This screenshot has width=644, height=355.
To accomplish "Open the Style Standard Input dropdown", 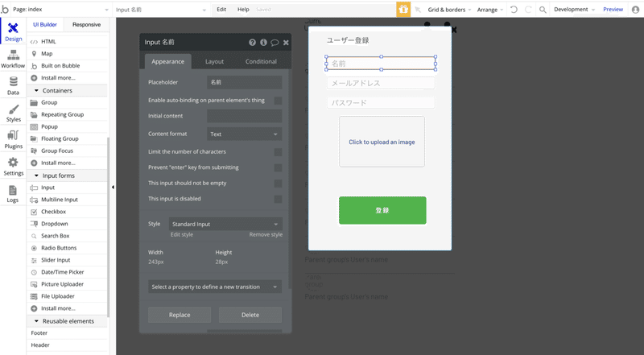I will tap(225, 224).
